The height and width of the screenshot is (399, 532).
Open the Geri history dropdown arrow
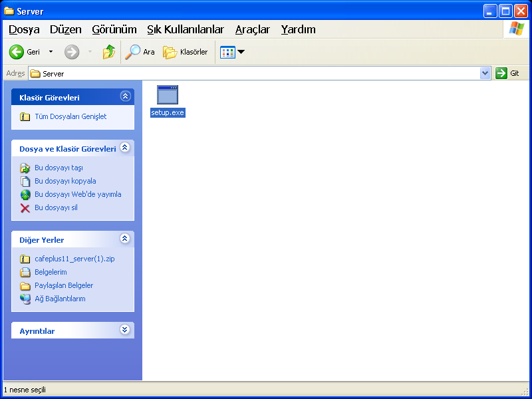pyautogui.click(x=51, y=52)
